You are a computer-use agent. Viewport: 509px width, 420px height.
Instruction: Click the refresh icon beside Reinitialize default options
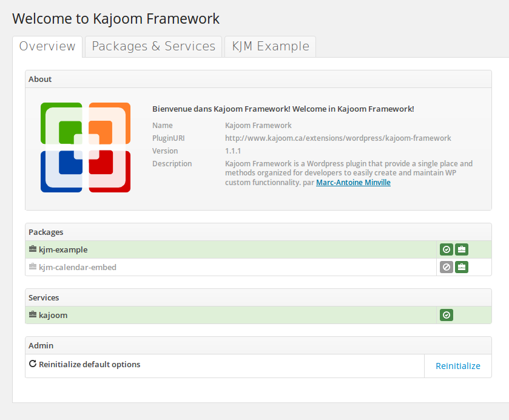coord(33,364)
